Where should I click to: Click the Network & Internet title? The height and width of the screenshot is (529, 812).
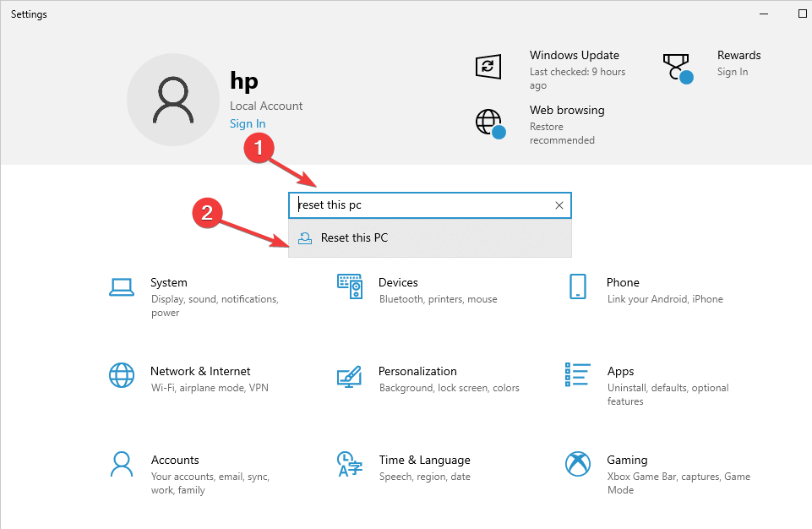point(200,371)
